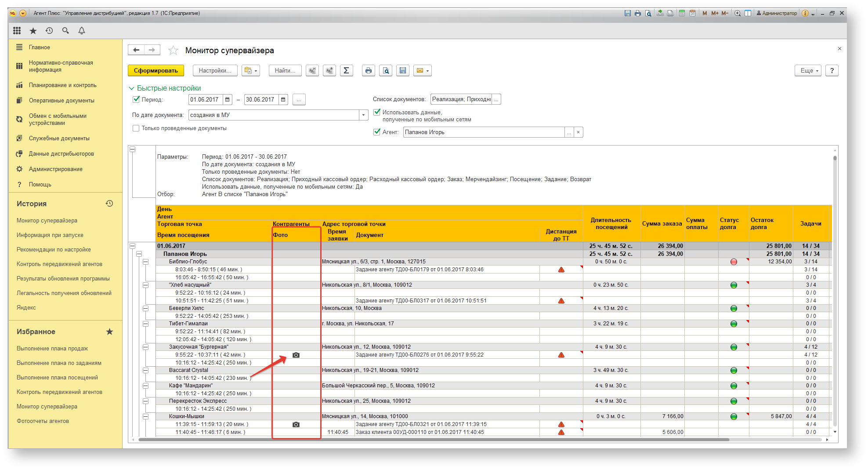Open print preview icon in report toolbar

[386, 70]
